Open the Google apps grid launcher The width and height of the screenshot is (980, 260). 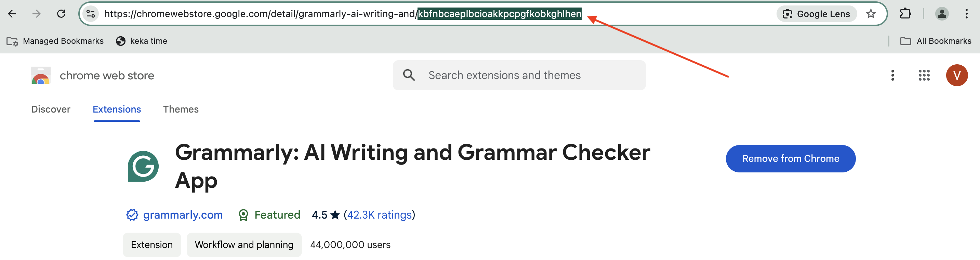click(924, 75)
